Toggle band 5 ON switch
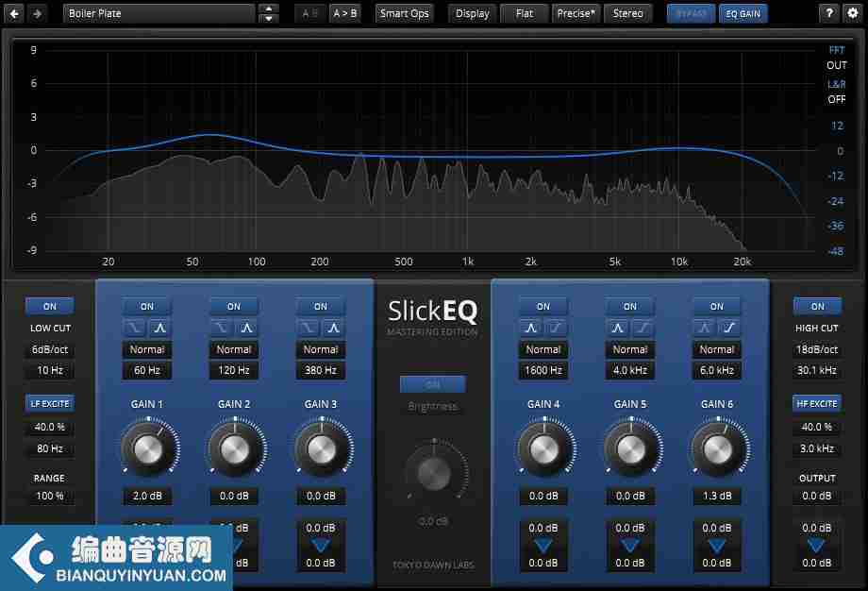The image size is (868, 591). pos(630,306)
